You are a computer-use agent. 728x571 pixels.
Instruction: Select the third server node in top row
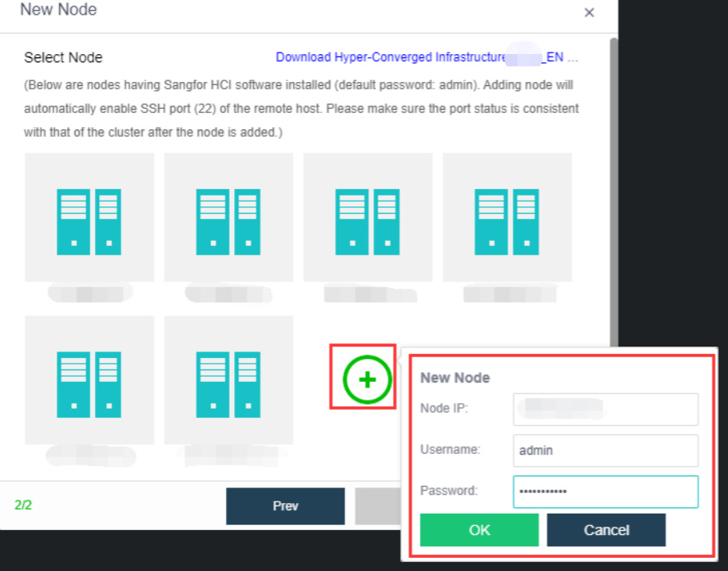point(368,217)
